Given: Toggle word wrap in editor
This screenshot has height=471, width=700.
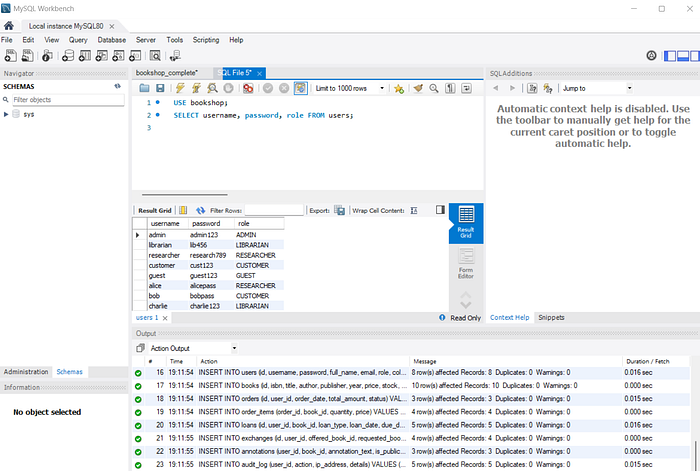Looking at the screenshot, I should (466, 88).
